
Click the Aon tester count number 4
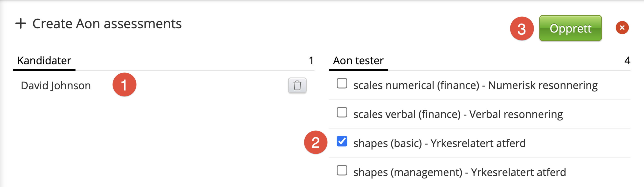coord(627,61)
